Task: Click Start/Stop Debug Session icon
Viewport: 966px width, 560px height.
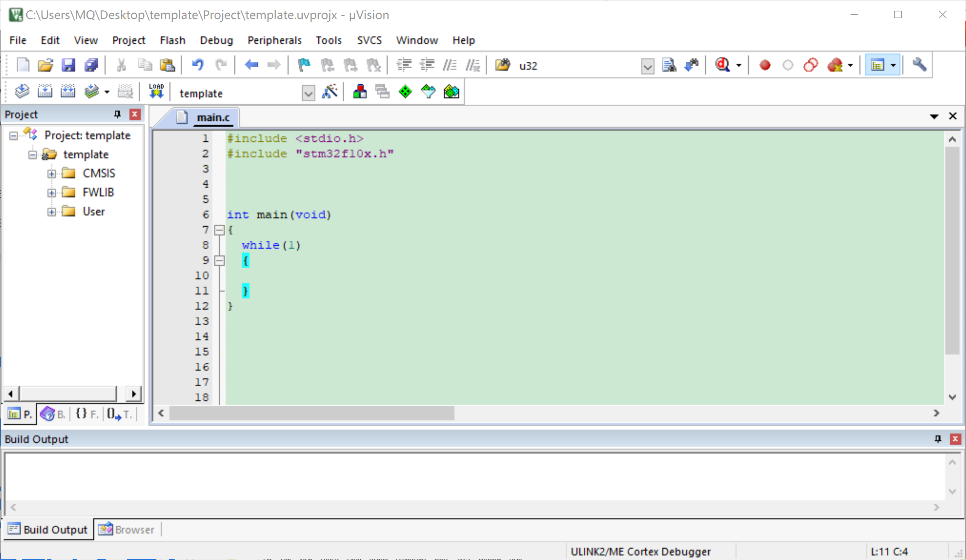Action: click(x=723, y=65)
